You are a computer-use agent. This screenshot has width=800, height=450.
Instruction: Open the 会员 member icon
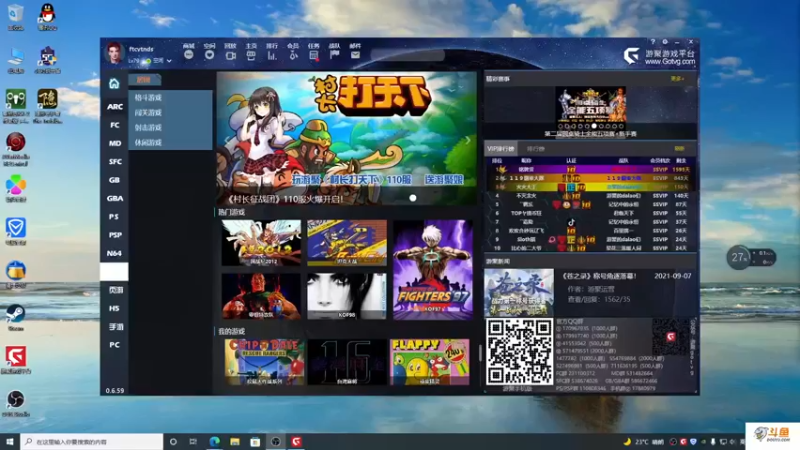click(293, 55)
